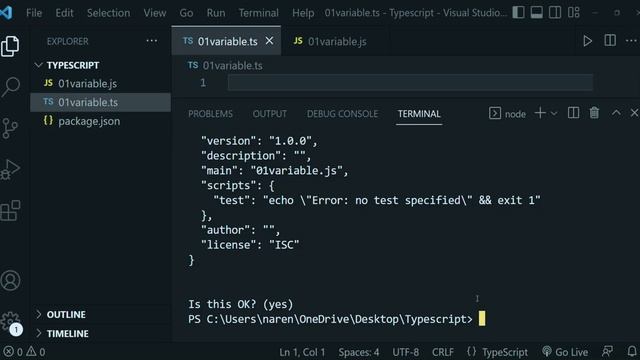Image resolution: width=640 pixels, height=360 pixels.
Task: Switch to the OUTPUT panel tab
Action: [270, 114]
